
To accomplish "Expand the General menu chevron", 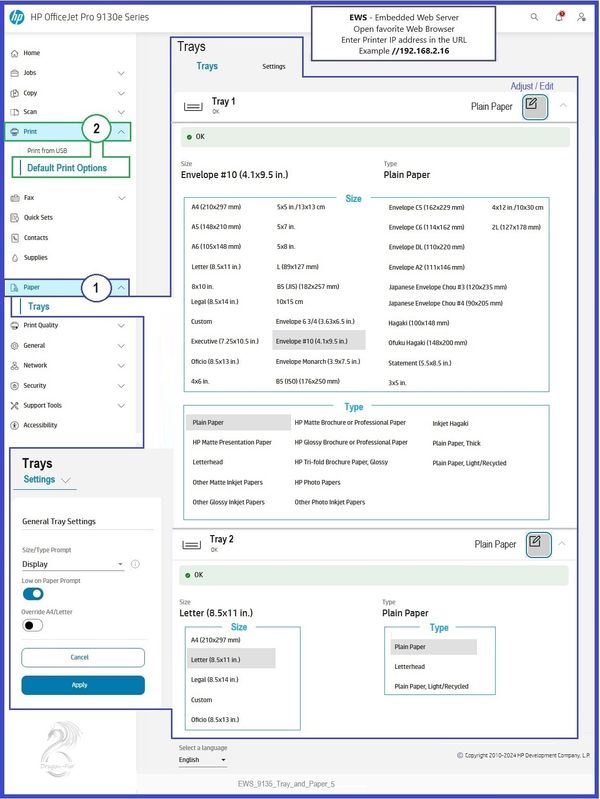I will [x=121, y=346].
